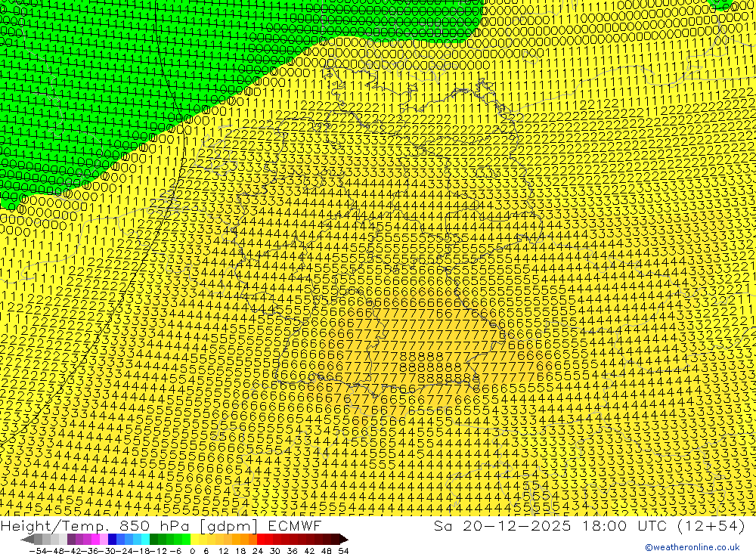The image size is (756, 554).
Task: Pick the dark green swatch above legend value -12
Action: [x=153, y=539]
